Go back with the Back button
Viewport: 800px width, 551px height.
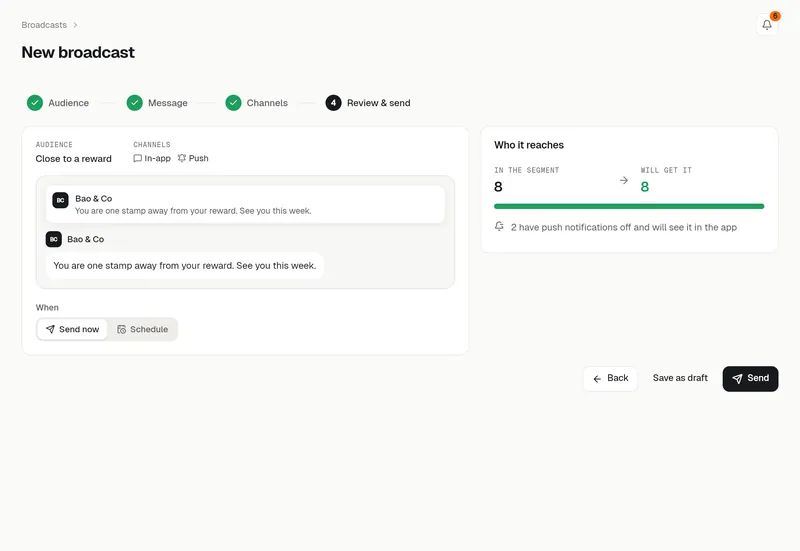coord(610,379)
